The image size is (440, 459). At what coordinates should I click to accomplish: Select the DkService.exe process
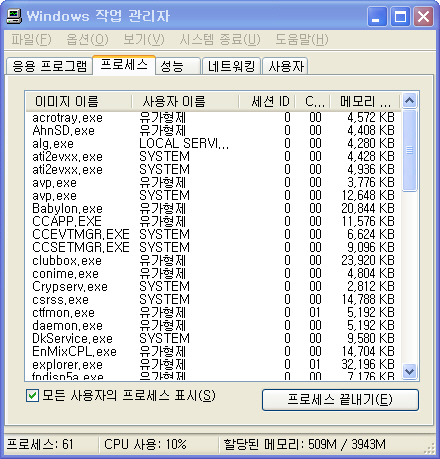tap(213, 339)
